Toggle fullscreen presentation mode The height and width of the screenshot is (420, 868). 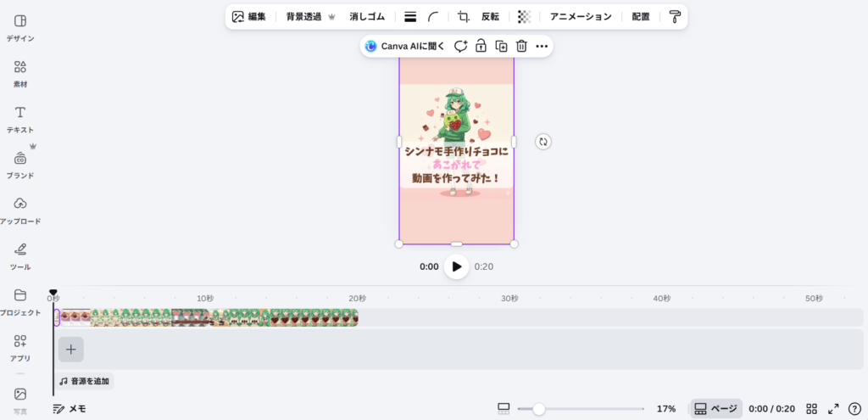pyautogui.click(x=833, y=409)
